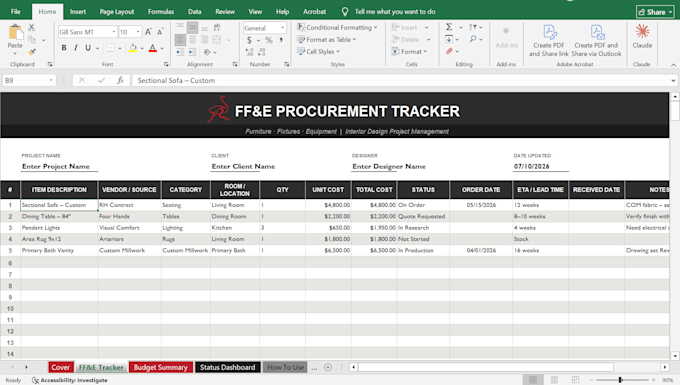Select cell Enter Project Name
Image resolution: width=680 pixels, height=385 pixels.
[59, 166]
